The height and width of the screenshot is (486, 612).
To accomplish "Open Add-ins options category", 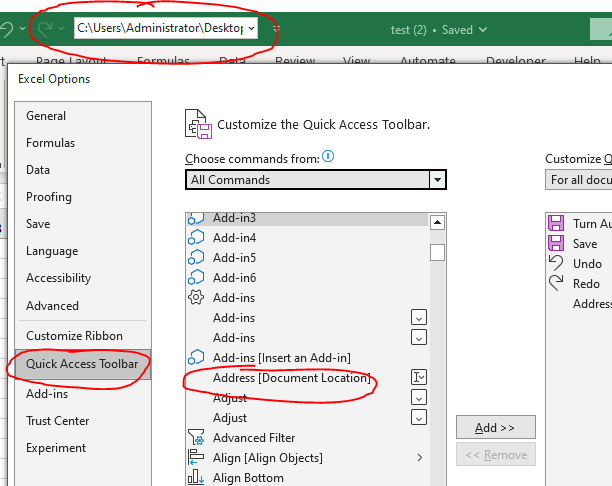I will click(x=47, y=394).
